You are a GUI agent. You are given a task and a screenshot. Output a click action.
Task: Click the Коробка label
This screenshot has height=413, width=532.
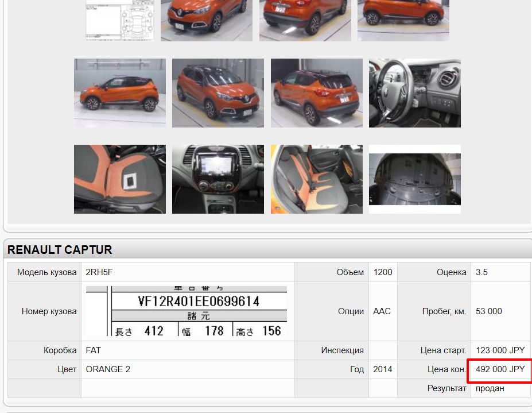tap(60, 350)
